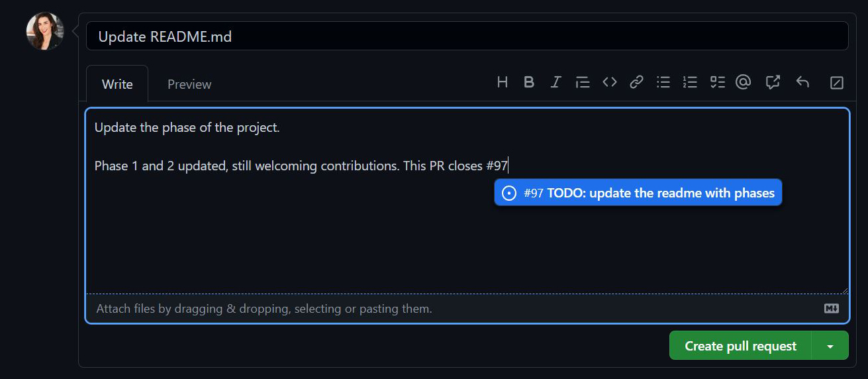
Task: Apply italic formatting to text
Action: coord(555,82)
